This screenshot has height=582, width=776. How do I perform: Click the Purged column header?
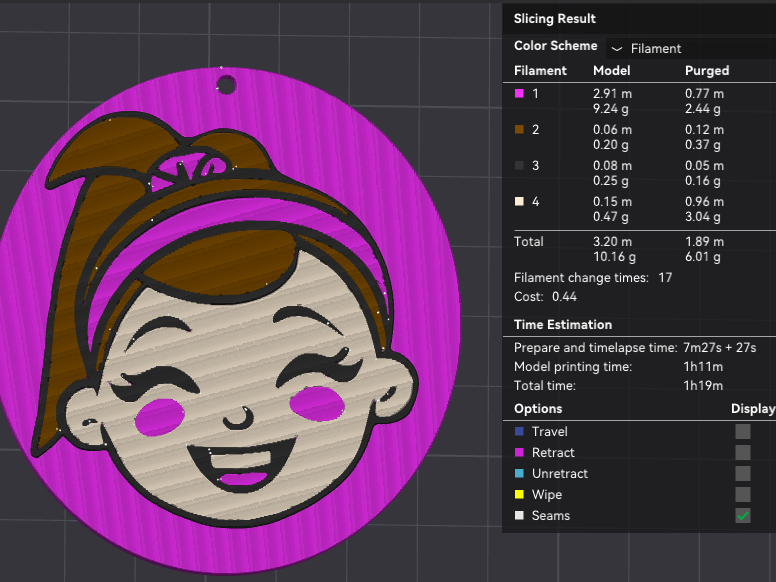(x=707, y=71)
